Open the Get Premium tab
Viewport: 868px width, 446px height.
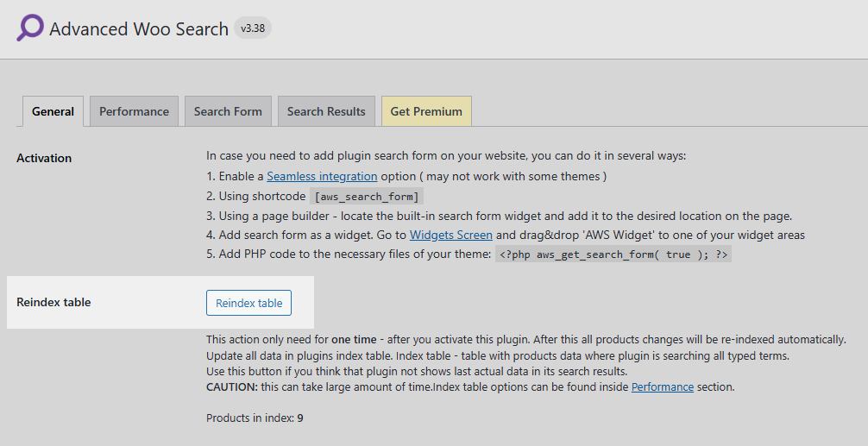click(x=426, y=111)
